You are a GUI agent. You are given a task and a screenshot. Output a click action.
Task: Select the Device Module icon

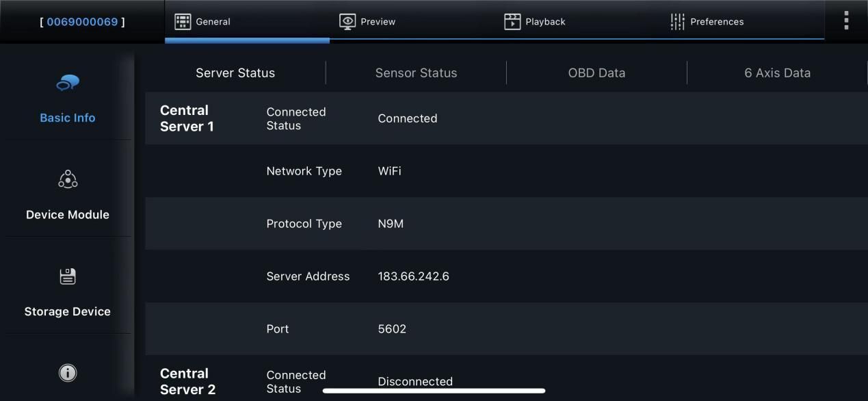click(x=68, y=179)
